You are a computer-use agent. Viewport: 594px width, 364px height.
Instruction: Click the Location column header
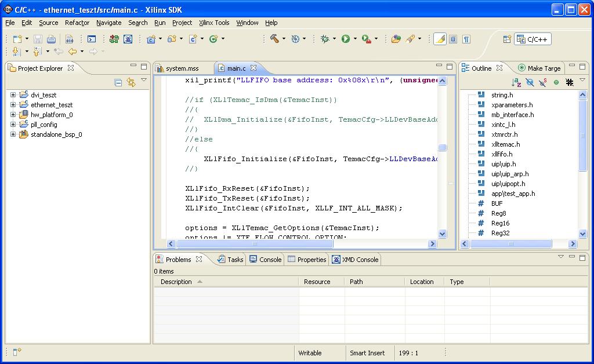(x=425, y=282)
